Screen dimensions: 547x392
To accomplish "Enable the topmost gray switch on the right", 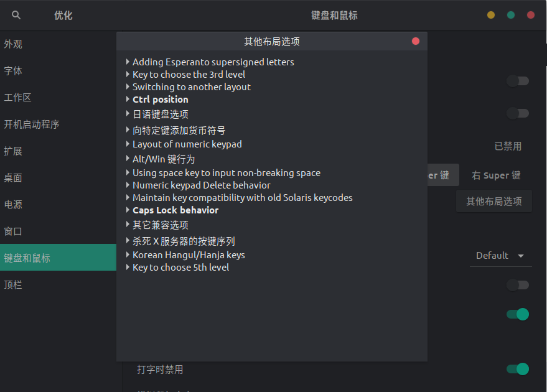I will [517, 81].
